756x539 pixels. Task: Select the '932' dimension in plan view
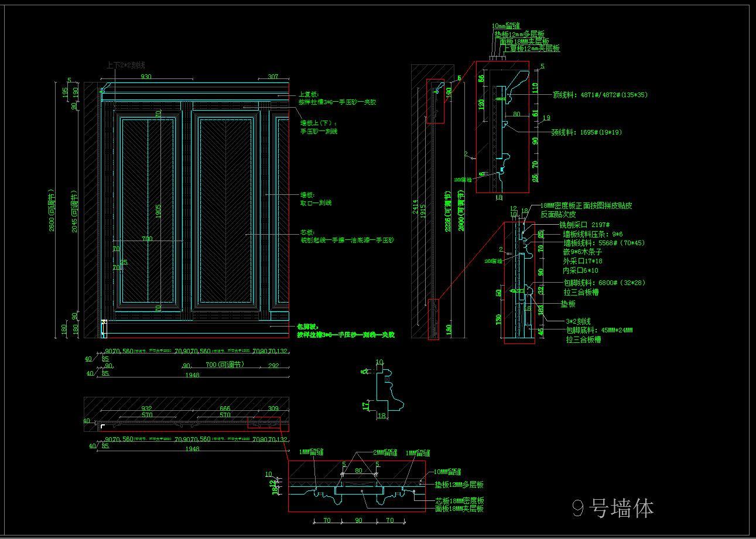click(x=146, y=408)
